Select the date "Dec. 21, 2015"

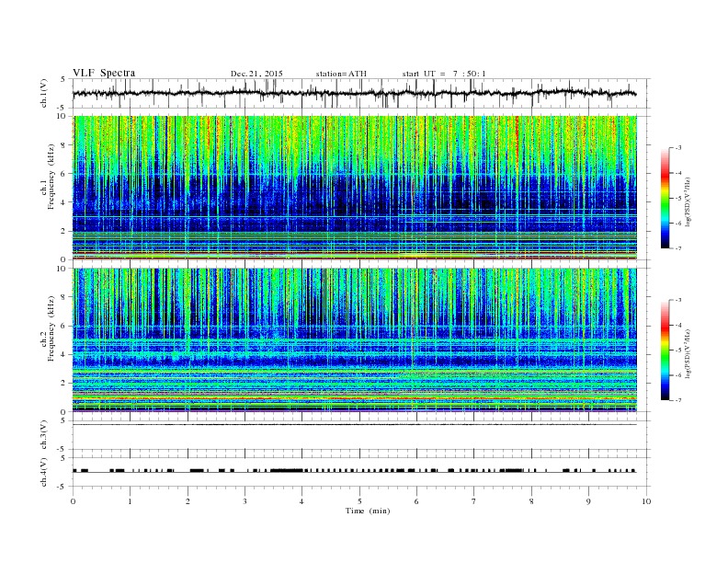(x=256, y=74)
